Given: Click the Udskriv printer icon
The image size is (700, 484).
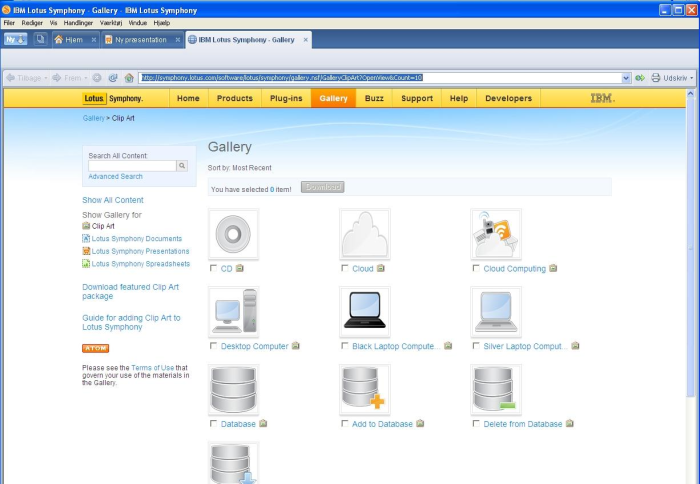Looking at the screenshot, I should click(x=656, y=78).
